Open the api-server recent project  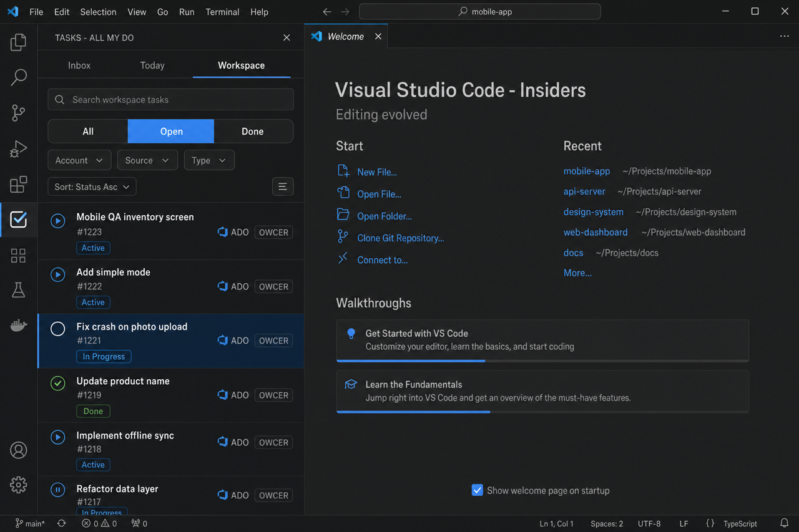(x=584, y=191)
